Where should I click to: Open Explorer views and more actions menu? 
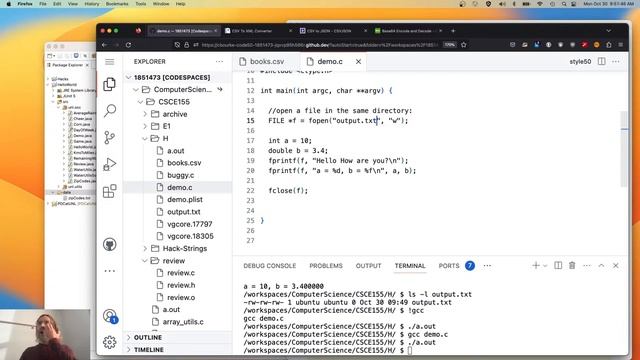pyautogui.click(x=219, y=62)
